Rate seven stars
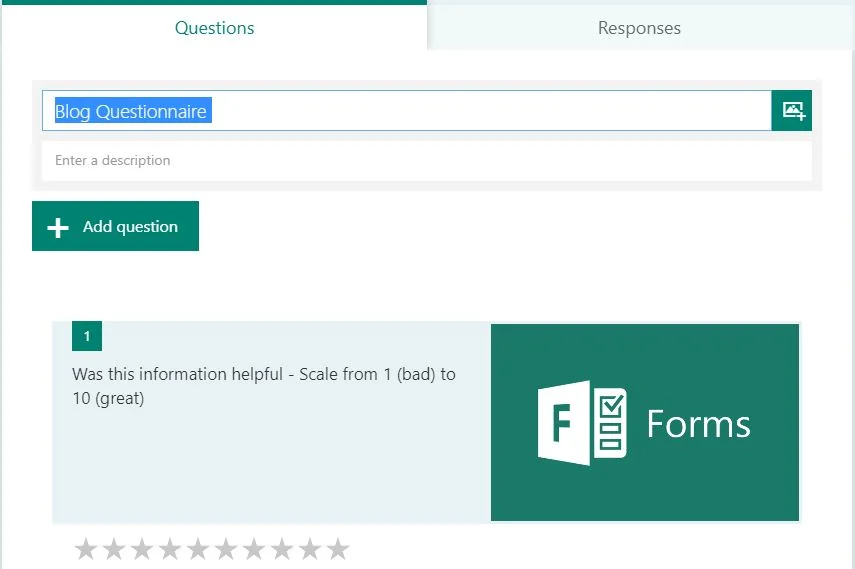The height and width of the screenshot is (569, 855). tap(254, 549)
